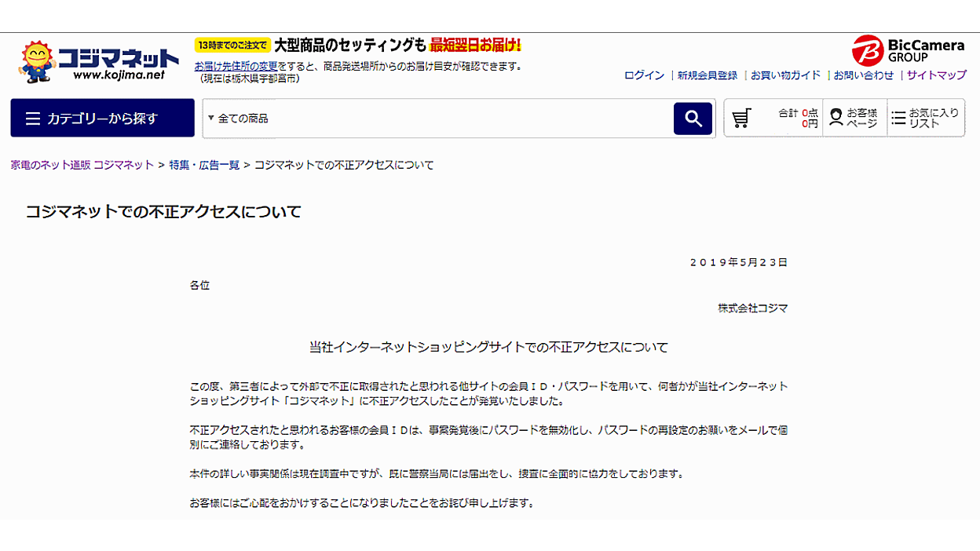The width and height of the screenshot is (980, 551).
Task: Click the centered title 当社インターネットショッピングサイトでの不正アクセスについて
Action: pos(488,347)
